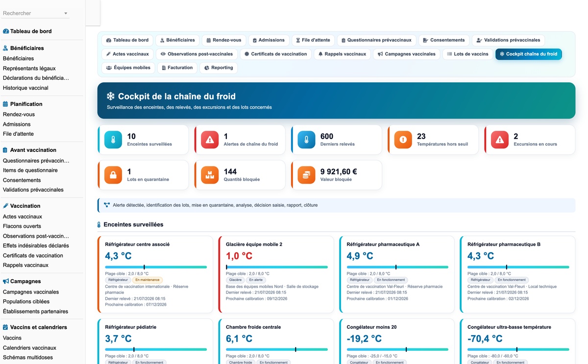588x364 pixels.
Task: Open Items de questionnaire in the sidebar
Action: point(30,170)
